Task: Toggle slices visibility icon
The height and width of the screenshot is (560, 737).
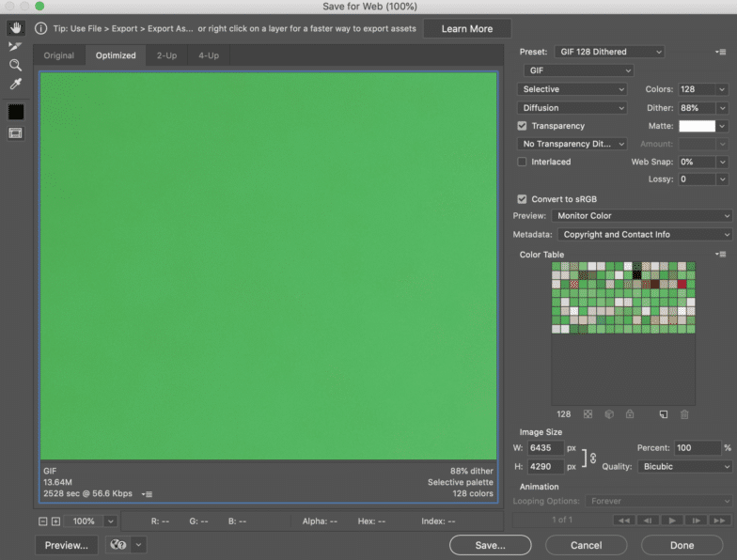Action: [15, 133]
